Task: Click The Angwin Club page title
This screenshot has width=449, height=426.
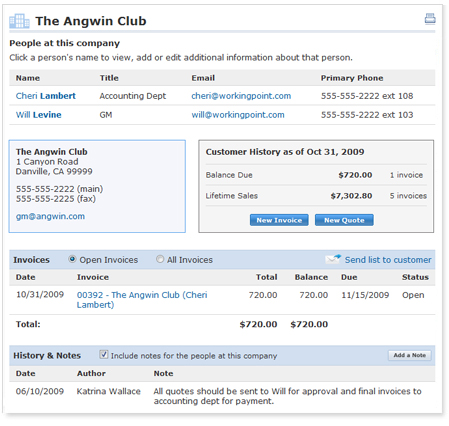Action: tap(91, 21)
